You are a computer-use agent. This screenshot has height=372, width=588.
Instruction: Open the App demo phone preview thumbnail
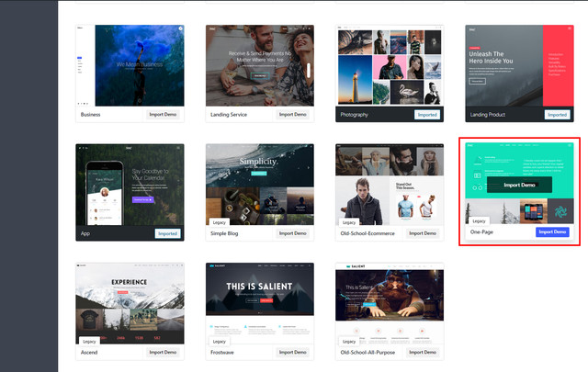click(130, 185)
